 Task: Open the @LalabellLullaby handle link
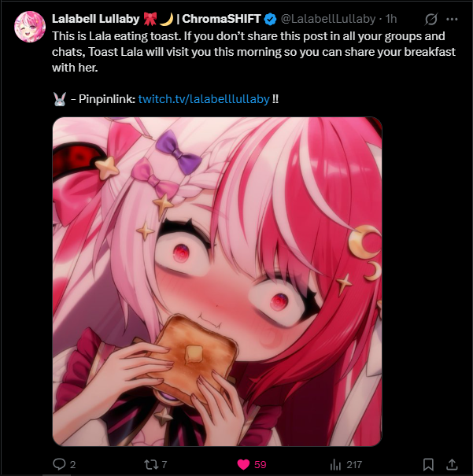click(328, 19)
